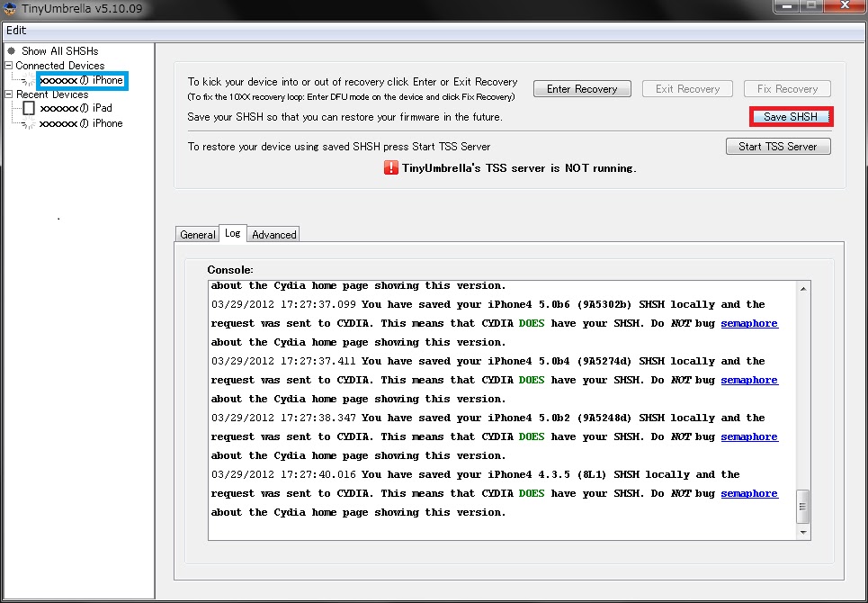Image resolution: width=868 pixels, height=603 pixels.
Task: Click the Show All SHSHs bullet icon
Action: [x=11, y=50]
